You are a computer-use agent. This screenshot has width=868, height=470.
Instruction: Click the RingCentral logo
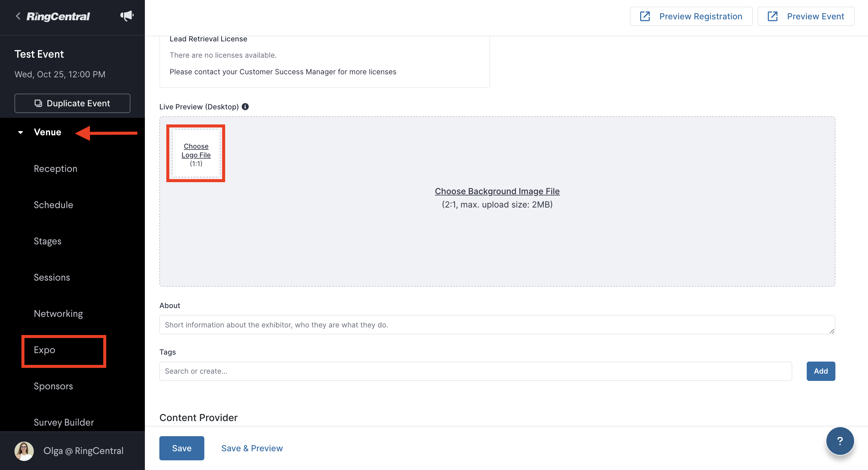coord(58,16)
